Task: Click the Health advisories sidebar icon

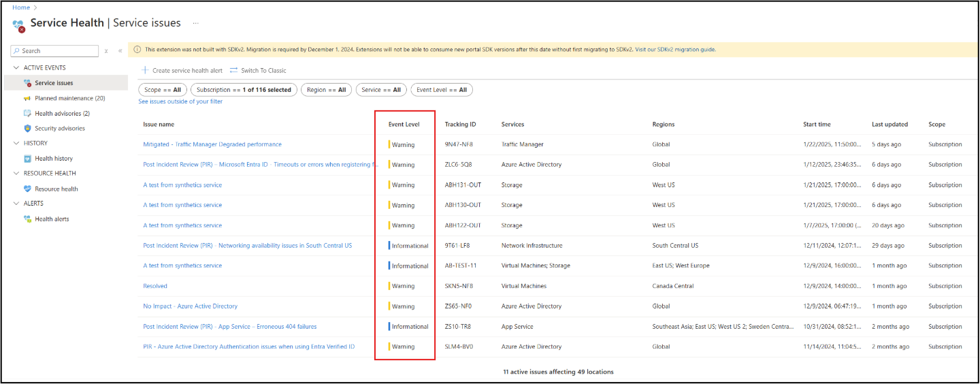Action: [27, 113]
